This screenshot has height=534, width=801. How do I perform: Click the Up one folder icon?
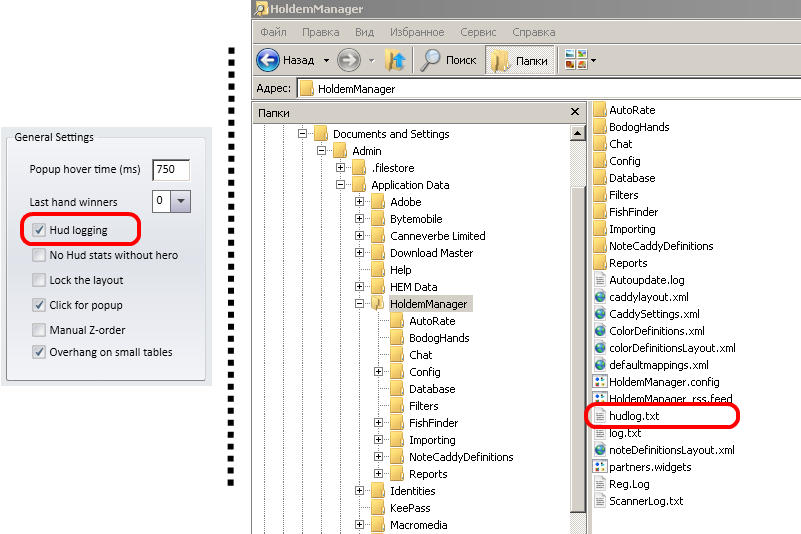(395, 60)
